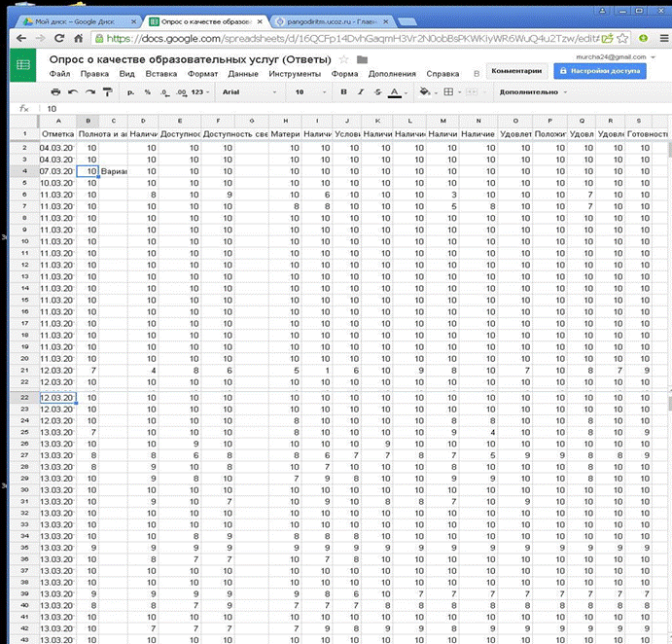Screen dimensions: 672x644
Task: Select the paint format tool
Action: [107, 91]
